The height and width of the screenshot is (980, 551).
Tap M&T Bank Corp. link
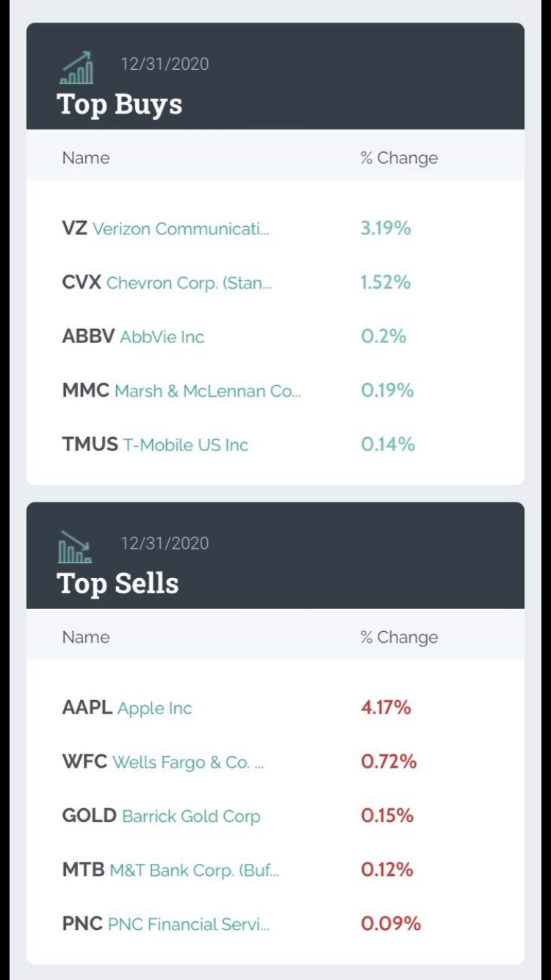(193, 871)
